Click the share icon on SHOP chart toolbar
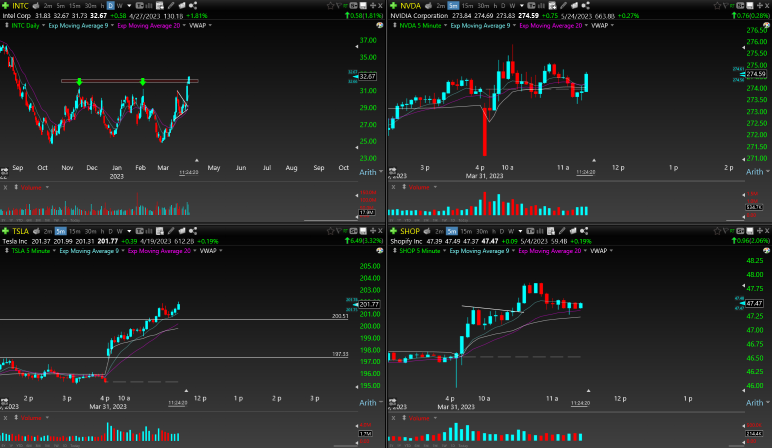 (584, 231)
